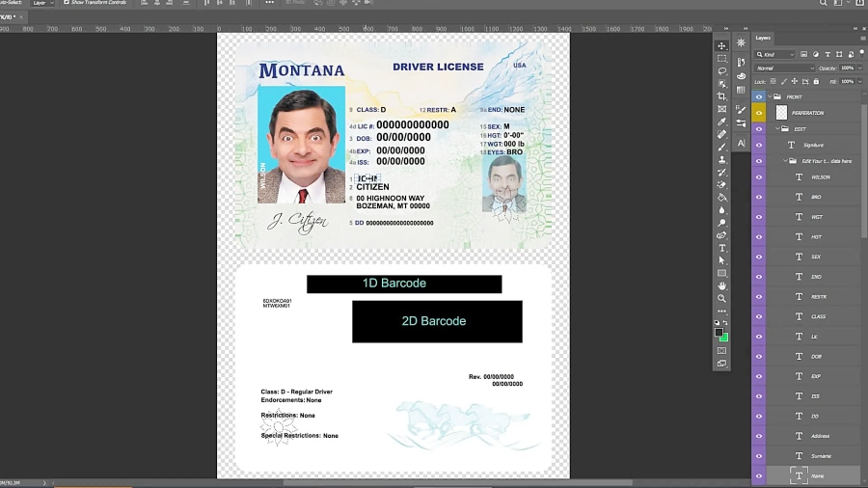The image size is (868, 488).
Task: Select the Zoom tool
Action: click(x=721, y=299)
